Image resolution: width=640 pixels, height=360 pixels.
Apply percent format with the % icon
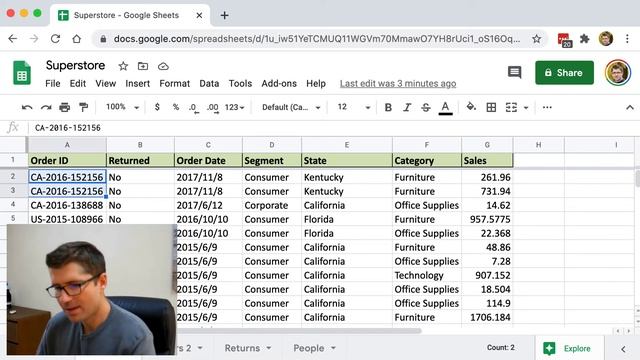point(176,107)
